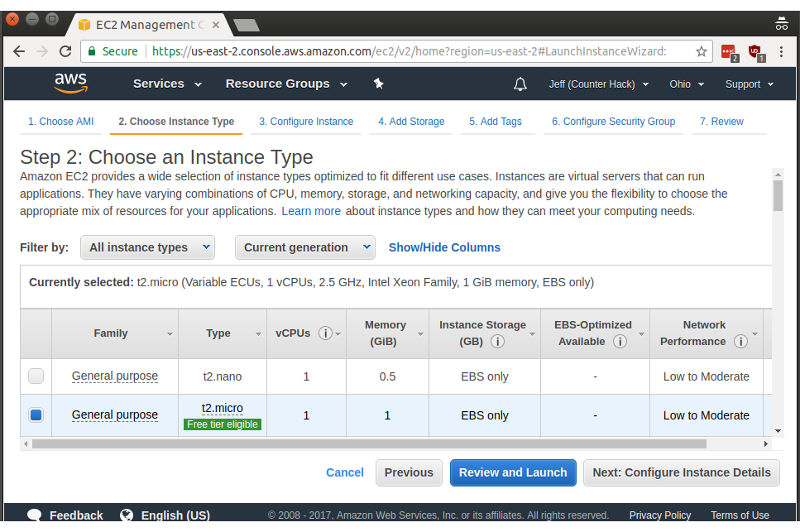Open the Ohio region dropdown
The height and width of the screenshot is (532, 800).
[687, 84]
